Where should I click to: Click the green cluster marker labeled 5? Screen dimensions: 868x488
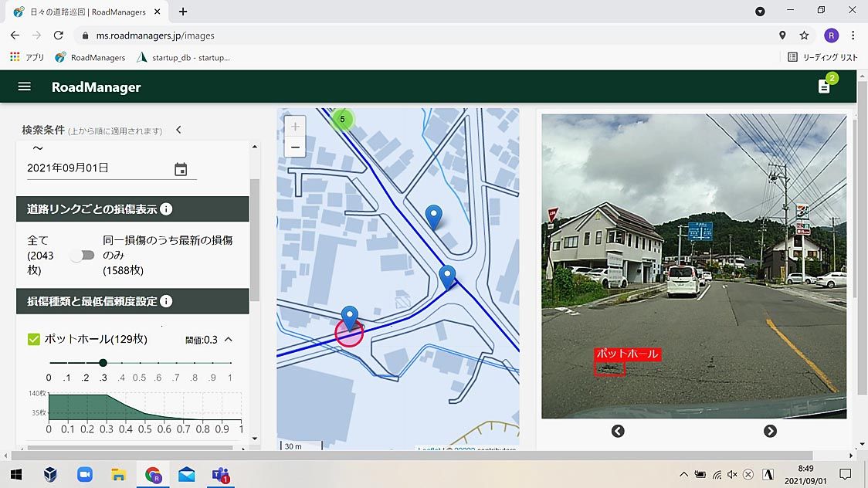coord(342,119)
